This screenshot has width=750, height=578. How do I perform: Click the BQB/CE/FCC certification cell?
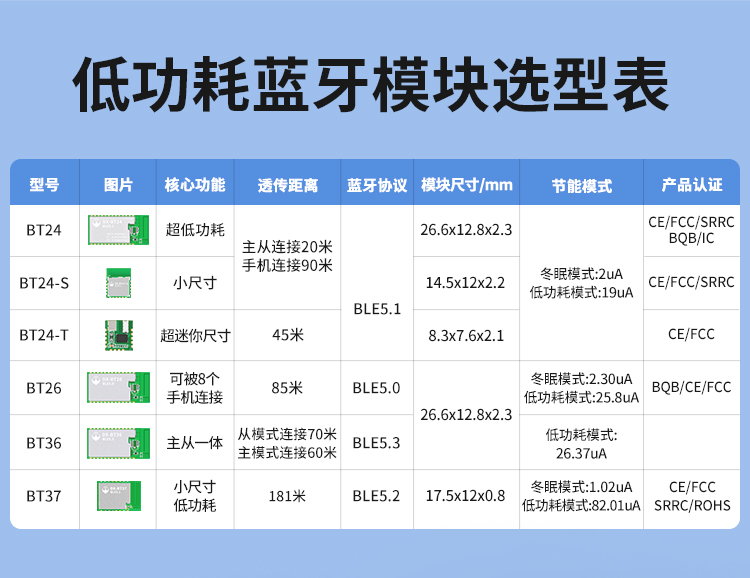pyautogui.click(x=691, y=387)
